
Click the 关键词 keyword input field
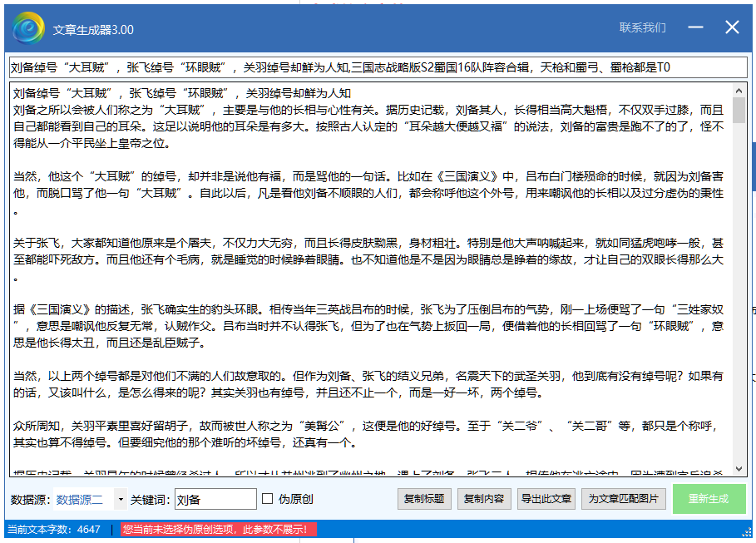point(215,499)
